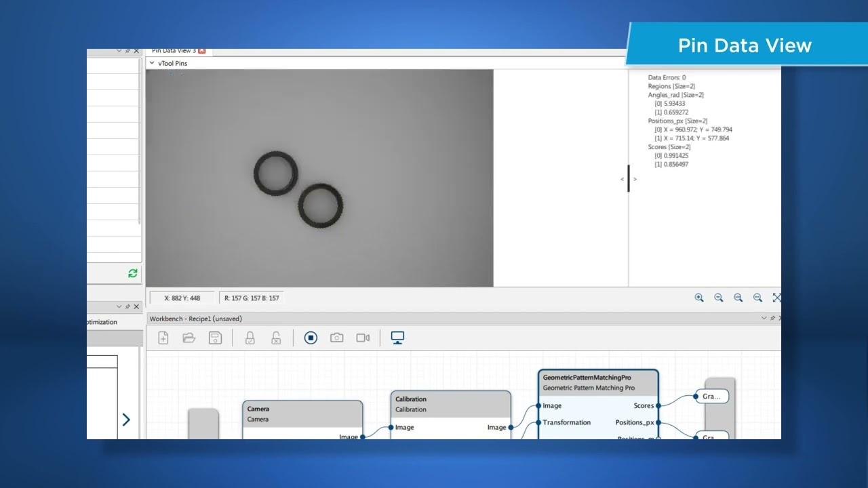Click the blue chevron arrow beside workbench
Image resolution: width=868 pixels, height=488 pixels.
coord(126,420)
